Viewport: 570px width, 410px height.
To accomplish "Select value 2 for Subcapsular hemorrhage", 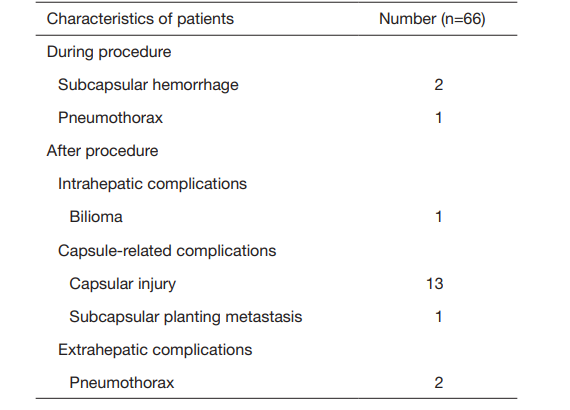I will point(439,85).
